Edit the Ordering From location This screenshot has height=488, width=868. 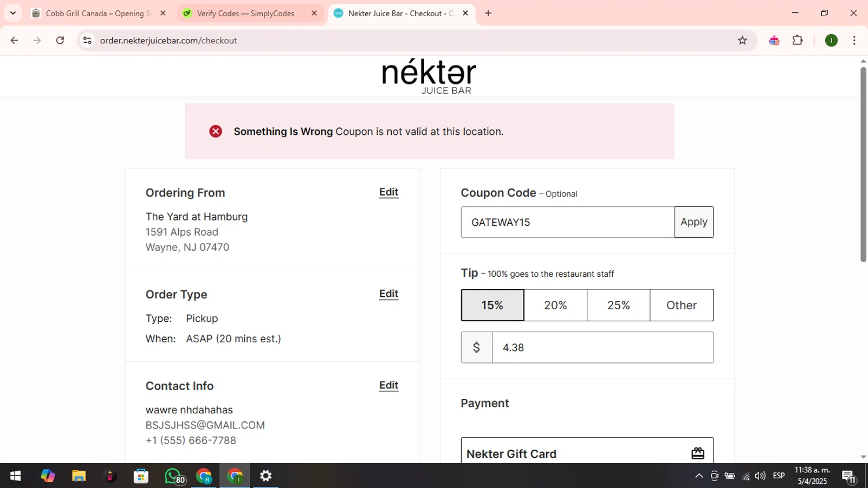tap(389, 192)
